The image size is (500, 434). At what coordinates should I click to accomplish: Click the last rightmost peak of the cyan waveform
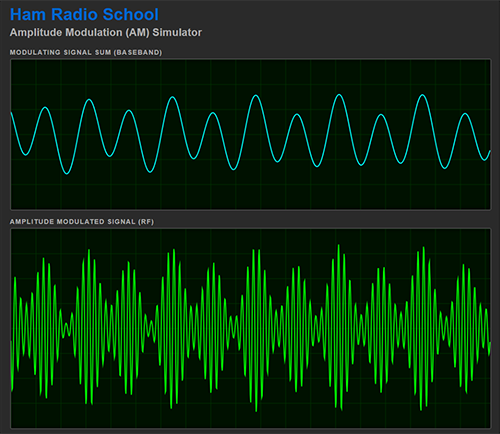(x=465, y=114)
